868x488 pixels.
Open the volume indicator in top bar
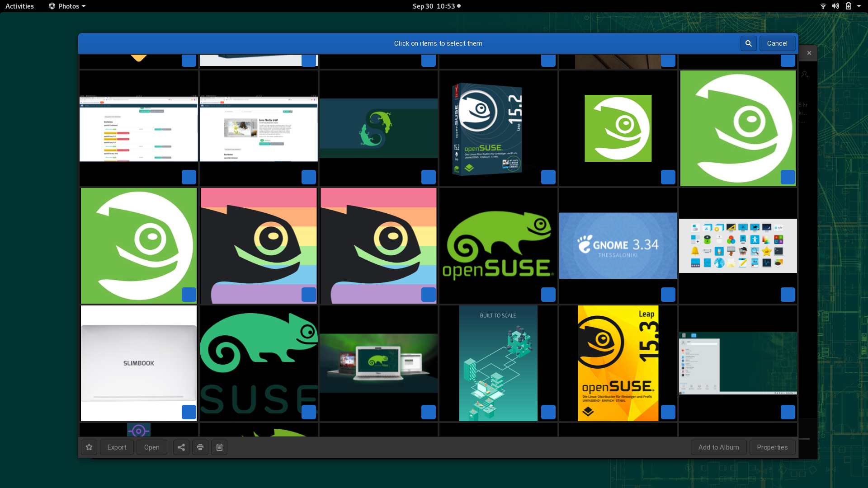tap(835, 6)
